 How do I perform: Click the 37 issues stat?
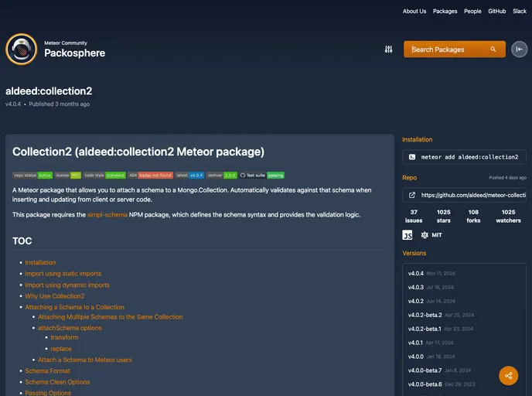point(414,216)
